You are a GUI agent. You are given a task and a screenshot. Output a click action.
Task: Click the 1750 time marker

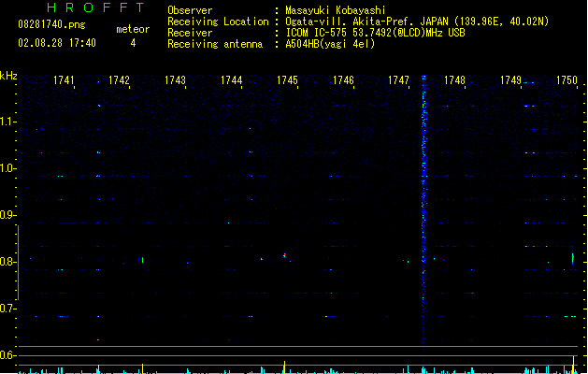point(566,80)
